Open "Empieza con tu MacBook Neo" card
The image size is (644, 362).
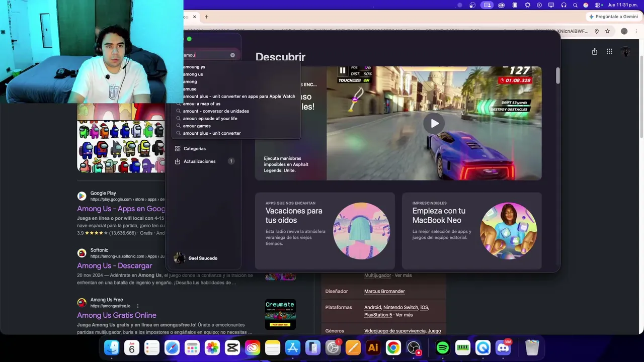[x=472, y=231]
